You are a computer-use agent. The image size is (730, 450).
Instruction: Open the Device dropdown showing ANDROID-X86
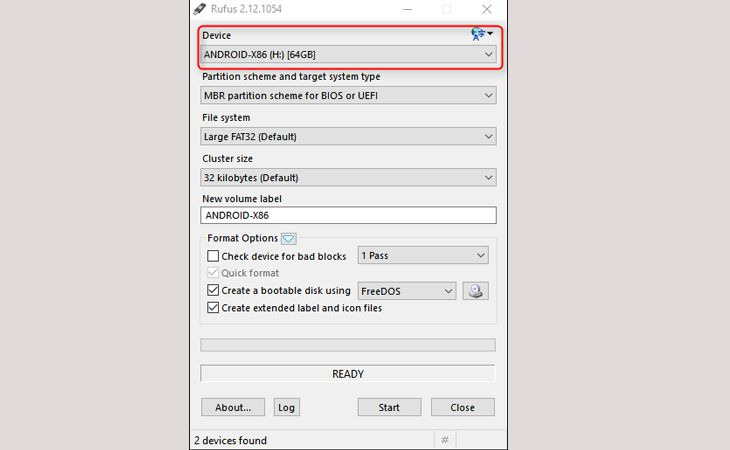click(x=348, y=55)
